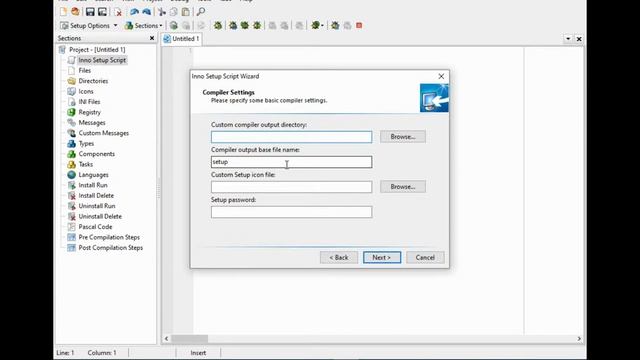The height and width of the screenshot is (360, 640).
Task: Close the Sections side panel
Action: click(152, 38)
